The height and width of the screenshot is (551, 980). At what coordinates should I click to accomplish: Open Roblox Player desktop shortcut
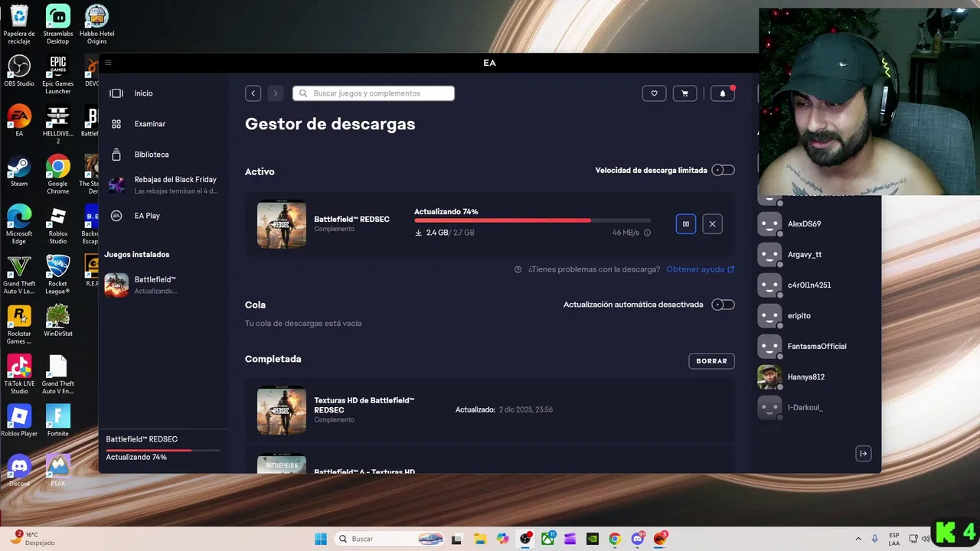19,421
